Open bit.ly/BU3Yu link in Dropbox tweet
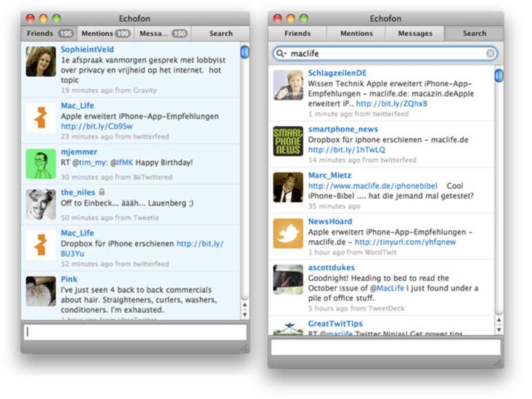The width and height of the screenshot is (532, 399). pyautogui.click(x=200, y=244)
